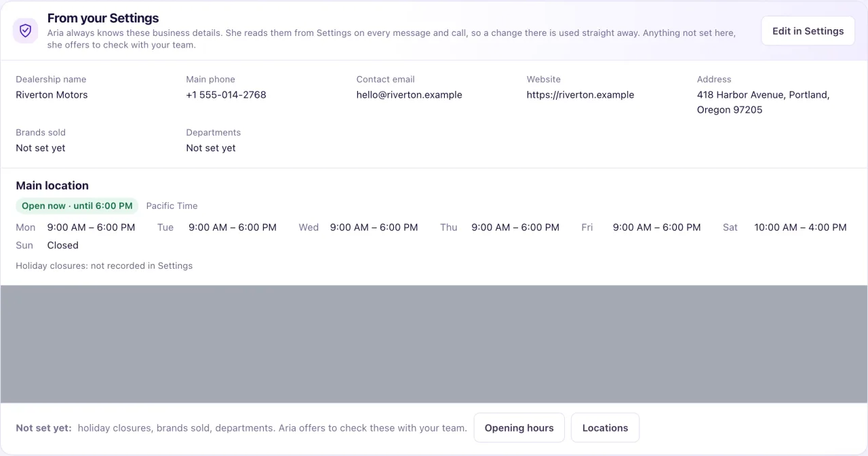Select the Thursday hours 9:00 AM – 6:00 PM
This screenshot has height=456, width=868.
pyautogui.click(x=515, y=227)
